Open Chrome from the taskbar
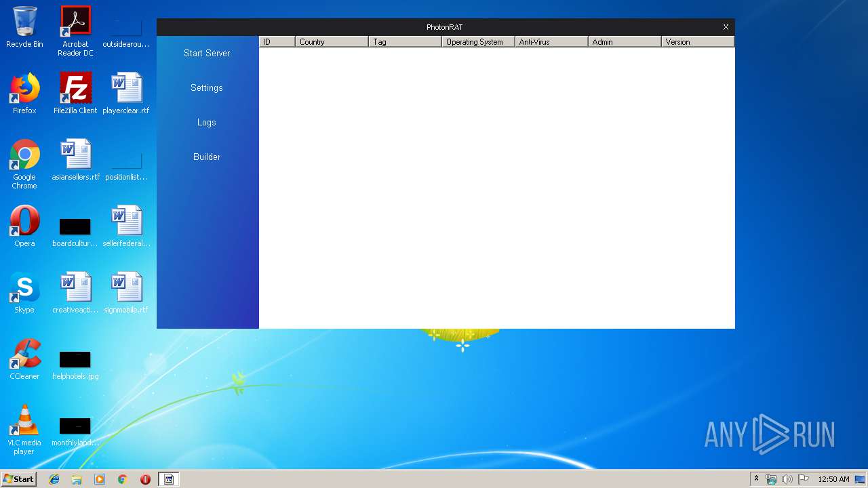 point(122,479)
